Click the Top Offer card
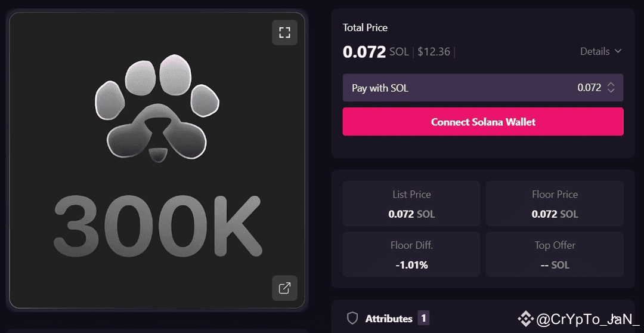644x333 pixels. 555,254
